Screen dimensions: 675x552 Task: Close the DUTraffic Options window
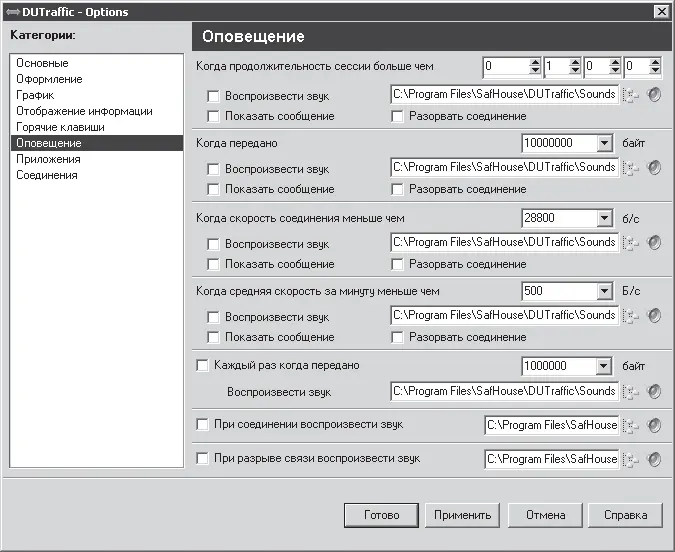point(661,12)
